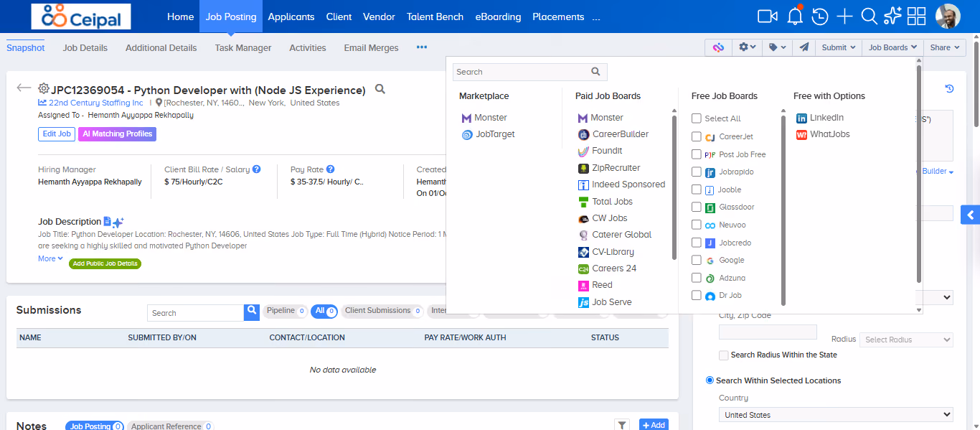Open global search magnifier in header
The image size is (980, 430).
(869, 16)
